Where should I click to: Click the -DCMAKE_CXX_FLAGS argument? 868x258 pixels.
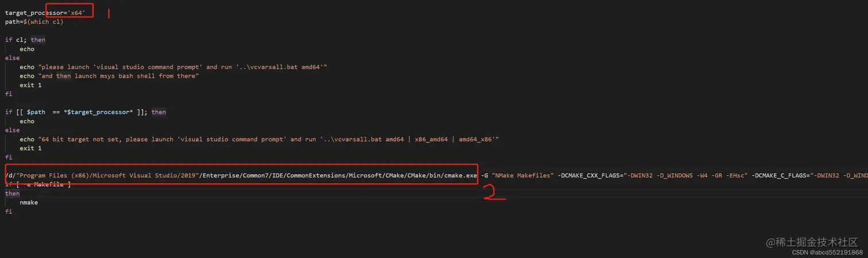652,175
